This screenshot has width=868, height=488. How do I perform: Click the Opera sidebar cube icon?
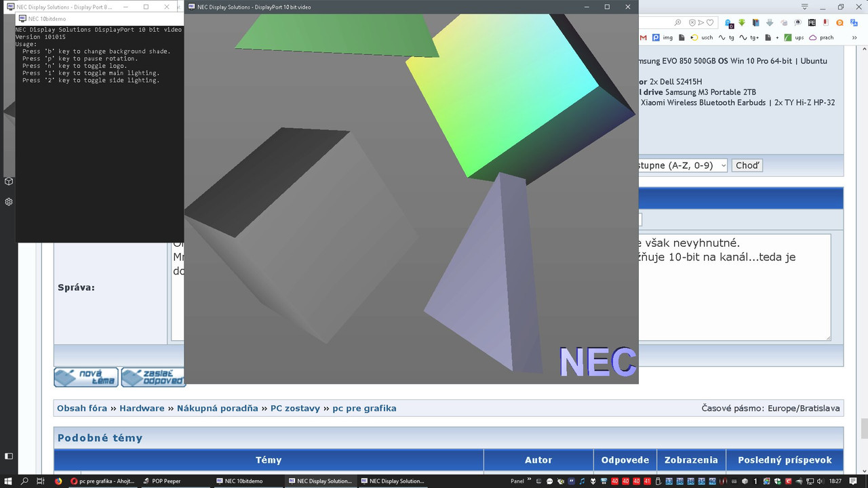point(9,182)
